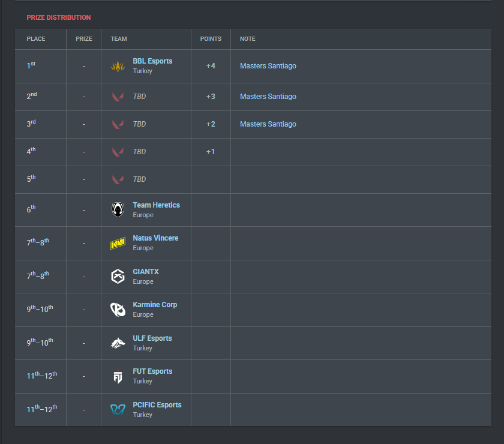Open the BBL Esports team page
The width and height of the screenshot is (504, 444).
(152, 61)
